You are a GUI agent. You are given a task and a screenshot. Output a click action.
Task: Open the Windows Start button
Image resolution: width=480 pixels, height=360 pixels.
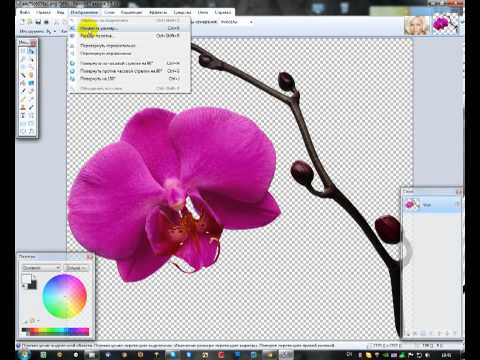tap(24, 354)
